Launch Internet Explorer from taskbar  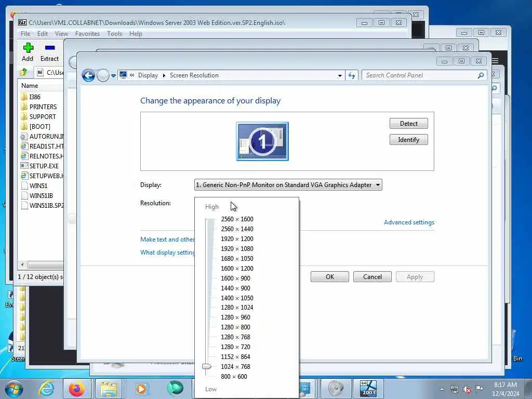46,389
